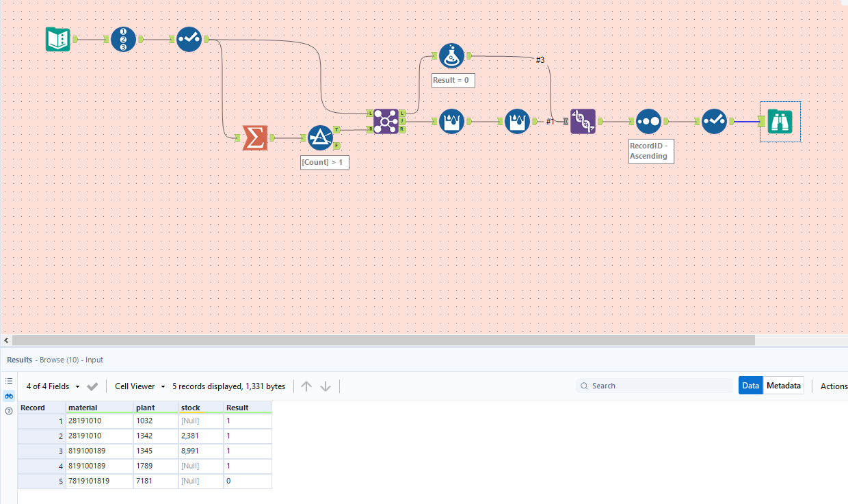Select the Sort tool labeled RecordID
This screenshot has width=848, height=504.
tap(648, 121)
